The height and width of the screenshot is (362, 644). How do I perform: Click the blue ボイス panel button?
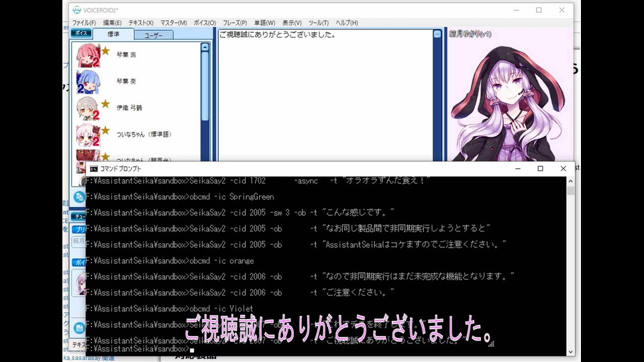click(81, 33)
